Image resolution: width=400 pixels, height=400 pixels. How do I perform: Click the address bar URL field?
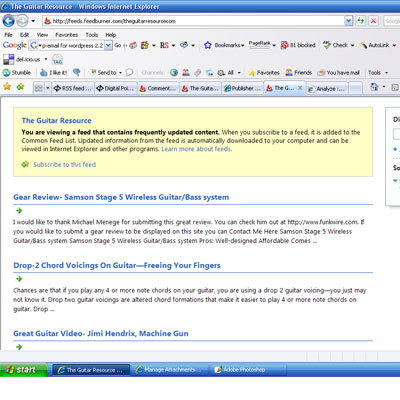click(194, 21)
